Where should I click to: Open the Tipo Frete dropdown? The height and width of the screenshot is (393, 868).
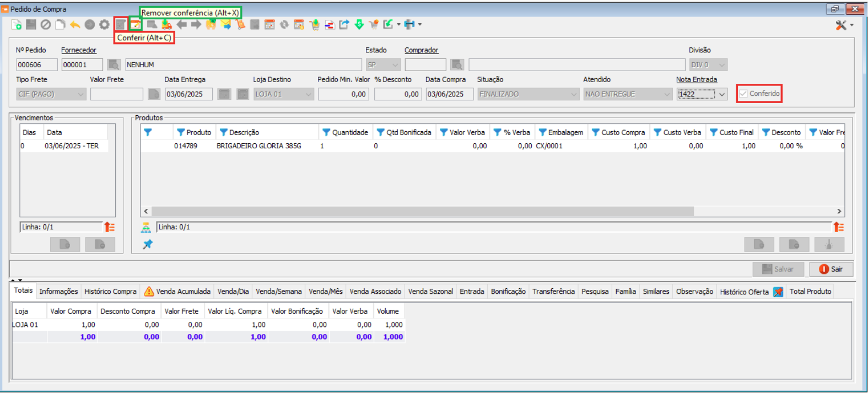coord(80,94)
